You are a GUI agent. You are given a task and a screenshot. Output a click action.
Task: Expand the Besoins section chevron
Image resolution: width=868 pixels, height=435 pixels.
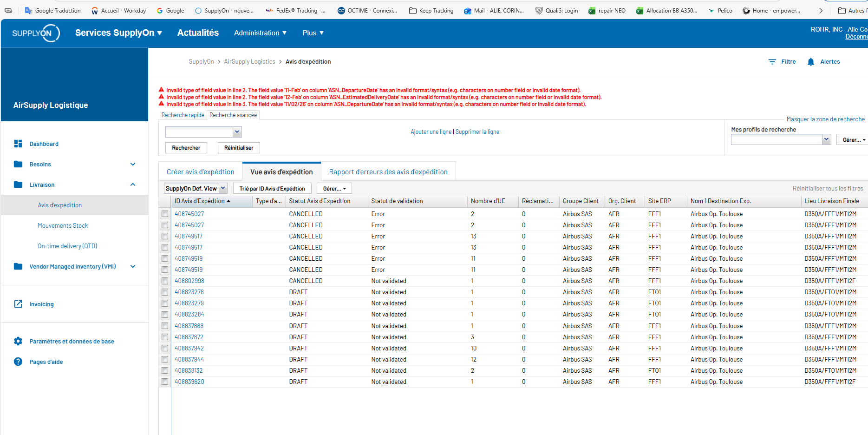[x=133, y=164]
